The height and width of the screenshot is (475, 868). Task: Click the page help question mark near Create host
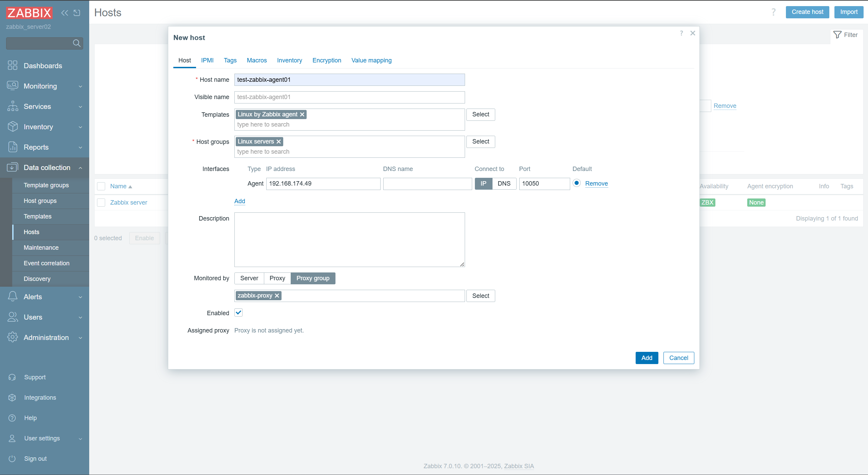click(773, 12)
